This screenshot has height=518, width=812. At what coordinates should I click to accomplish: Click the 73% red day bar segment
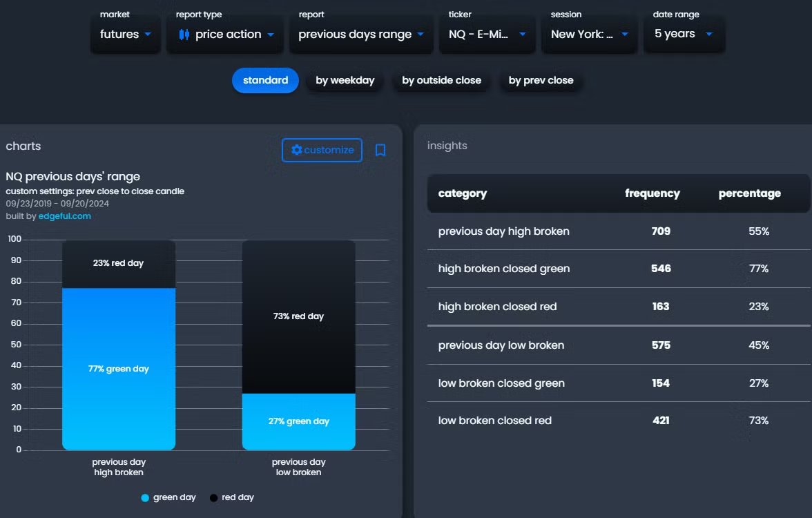[x=299, y=316]
